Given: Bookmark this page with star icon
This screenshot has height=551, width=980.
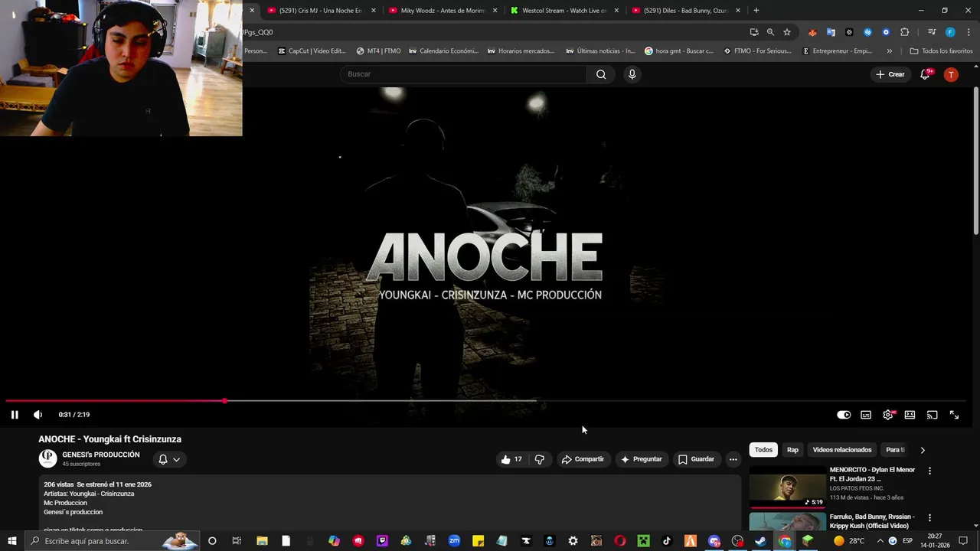Looking at the screenshot, I should [x=786, y=32].
